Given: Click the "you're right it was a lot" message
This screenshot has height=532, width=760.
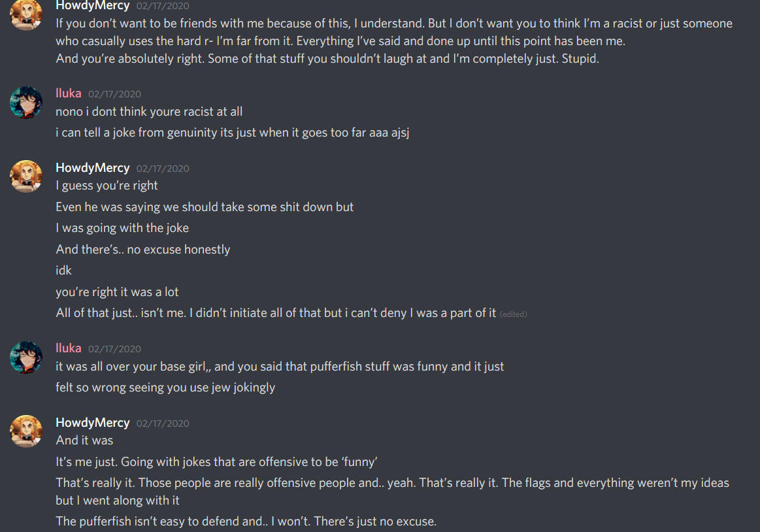Looking at the screenshot, I should [x=117, y=292].
